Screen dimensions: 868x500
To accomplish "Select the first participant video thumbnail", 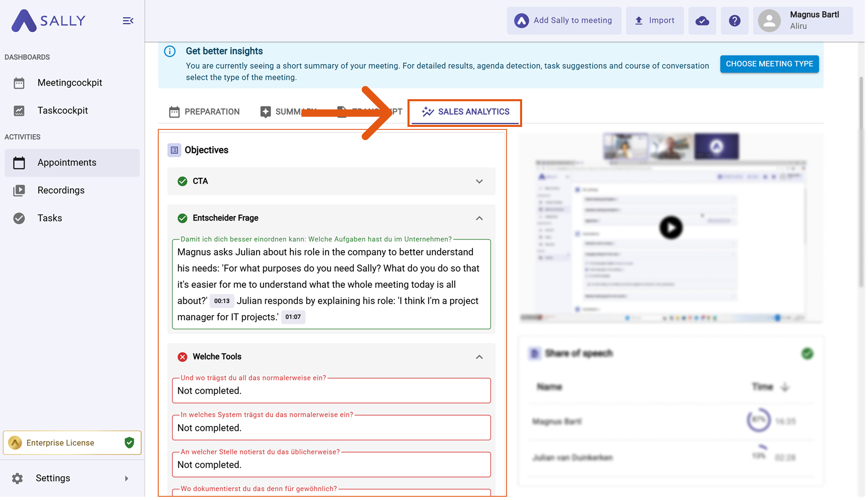I will [x=625, y=146].
